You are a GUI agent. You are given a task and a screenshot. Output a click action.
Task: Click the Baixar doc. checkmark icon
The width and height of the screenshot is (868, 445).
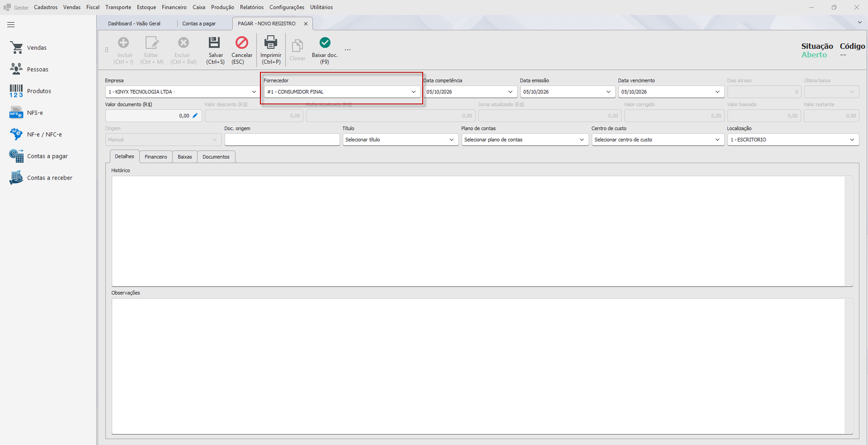coord(324,42)
